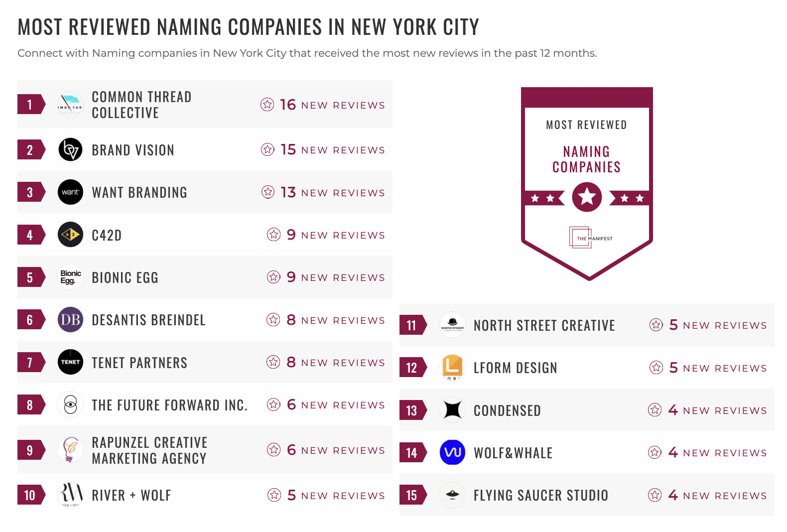Viewport: 787px width, 532px height.
Task: Open the River + Wolf listing
Action: coord(131,496)
